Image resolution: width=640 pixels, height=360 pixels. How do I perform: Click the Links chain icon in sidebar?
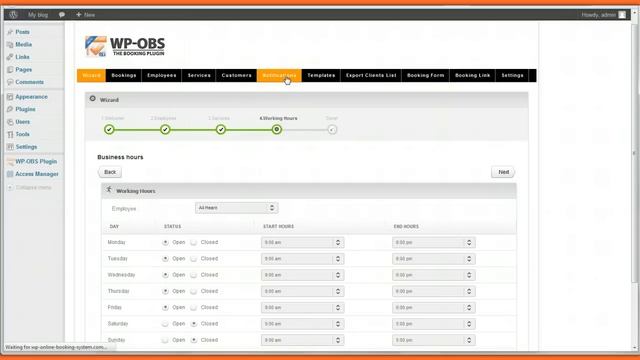point(10,57)
